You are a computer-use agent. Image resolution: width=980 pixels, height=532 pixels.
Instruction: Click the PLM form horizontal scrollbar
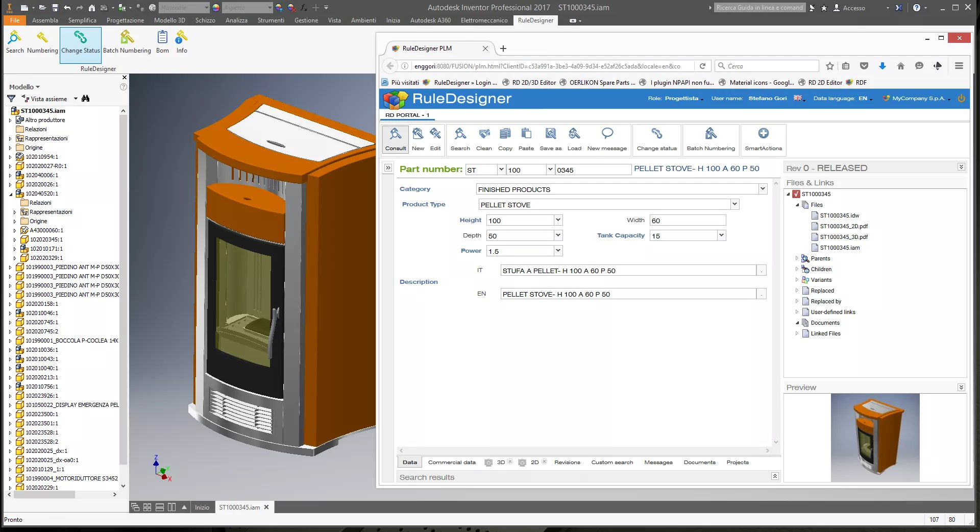point(584,450)
